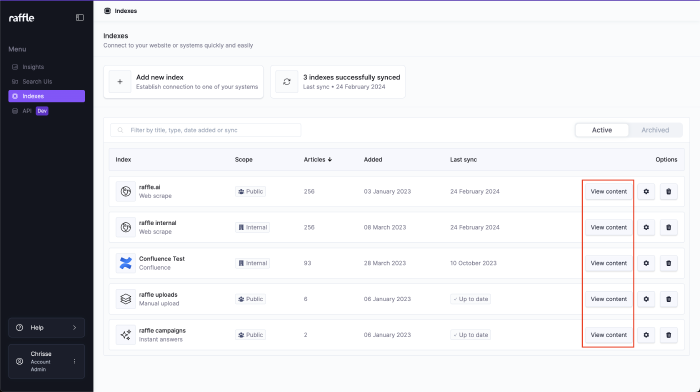700x392 pixels.
Task: View content of raffle internal index
Action: 608,227
